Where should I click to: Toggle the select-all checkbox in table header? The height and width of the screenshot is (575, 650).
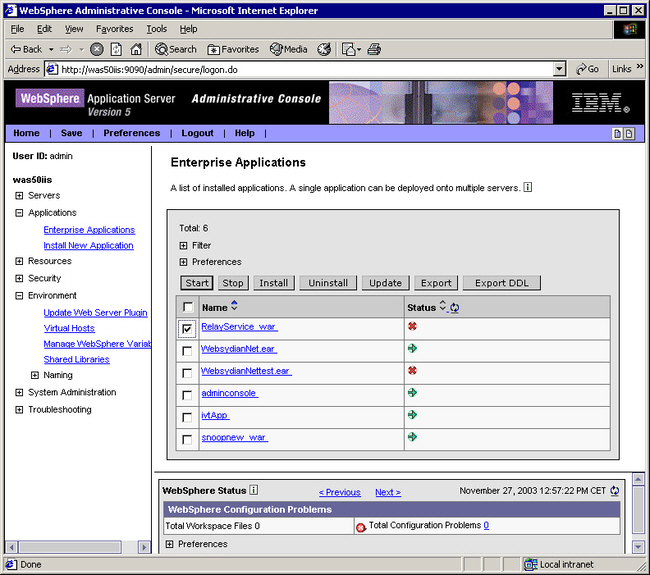click(x=188, y=307)
